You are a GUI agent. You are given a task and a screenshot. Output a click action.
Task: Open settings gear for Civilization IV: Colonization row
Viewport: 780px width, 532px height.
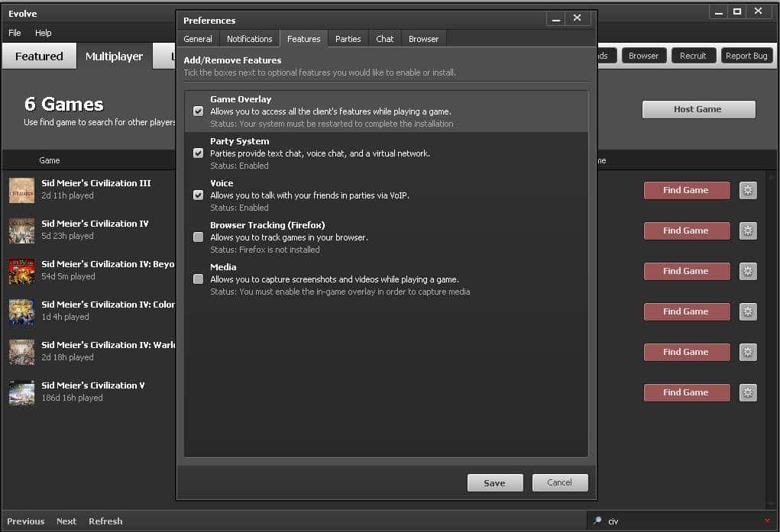(x=748, y=311)
